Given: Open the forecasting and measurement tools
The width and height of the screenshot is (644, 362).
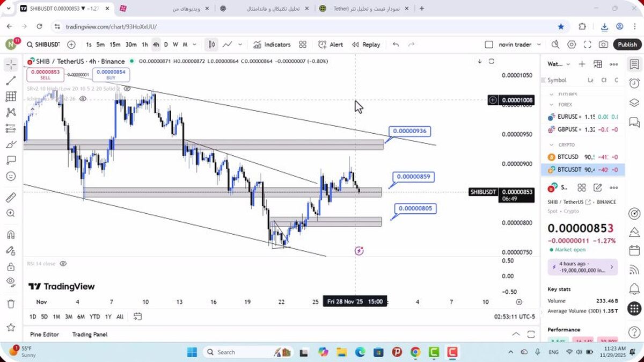Looking at the screenshot, I should [11, 129].
